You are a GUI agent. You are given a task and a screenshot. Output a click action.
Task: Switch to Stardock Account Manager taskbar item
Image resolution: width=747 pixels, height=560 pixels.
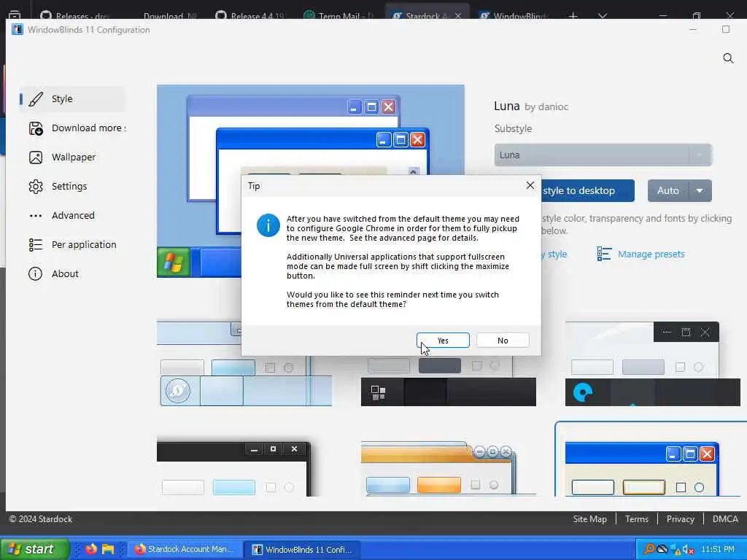point(184,549)
